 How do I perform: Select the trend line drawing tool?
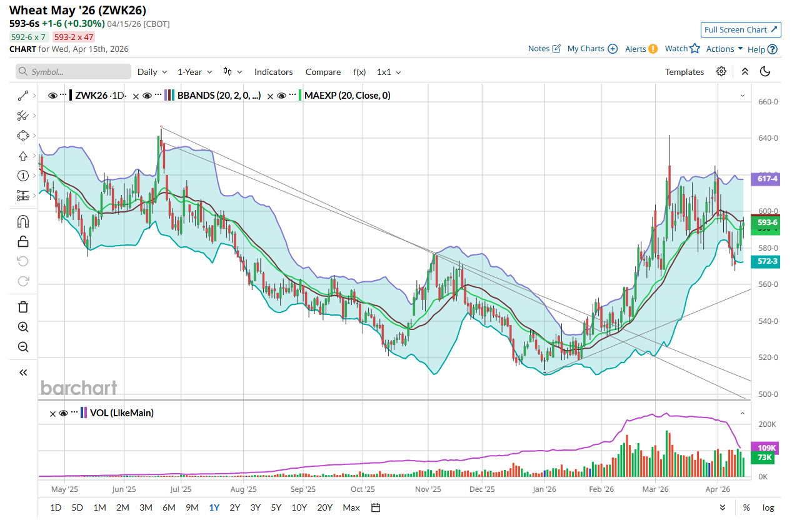click(23, 96)
